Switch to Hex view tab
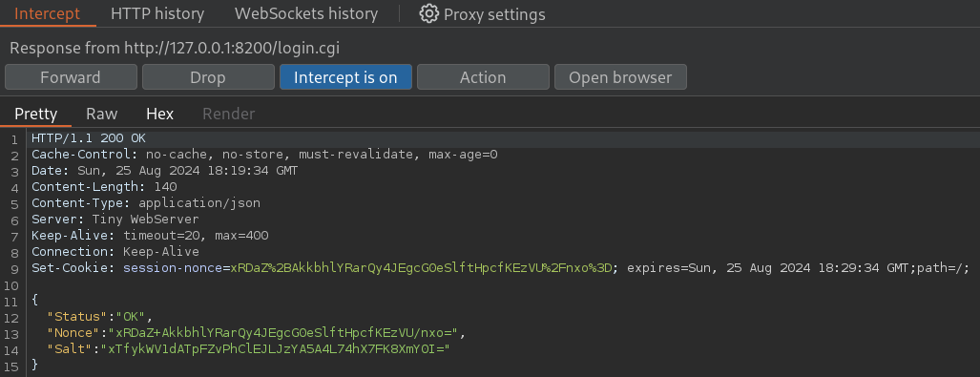The height and width of the screenshot is (377, 980). 160,114
